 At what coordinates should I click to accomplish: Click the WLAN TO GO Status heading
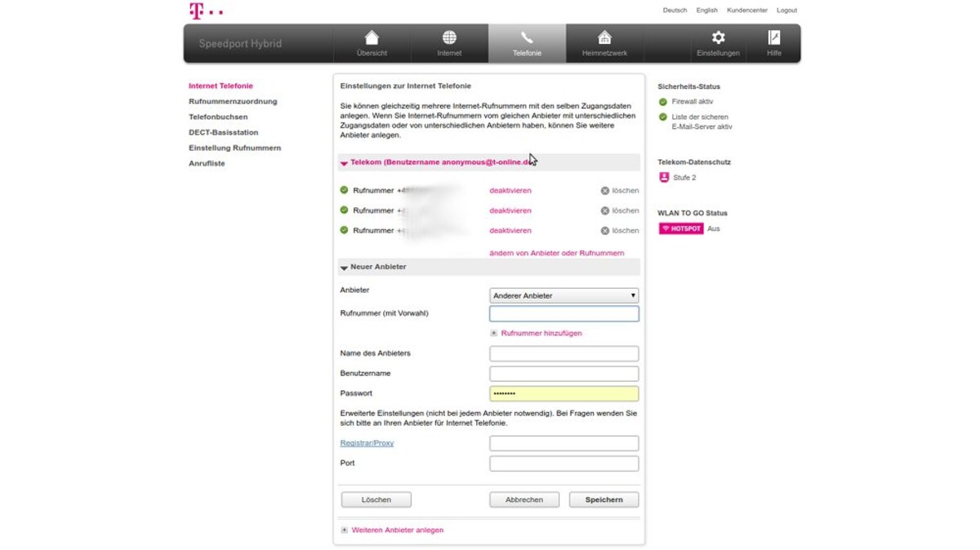[693, 213]
